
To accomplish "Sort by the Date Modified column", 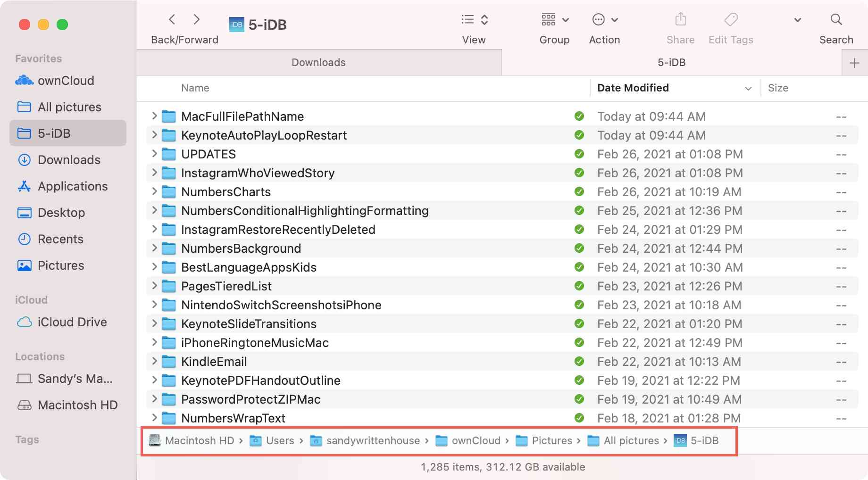I will (x=633, y=88).
